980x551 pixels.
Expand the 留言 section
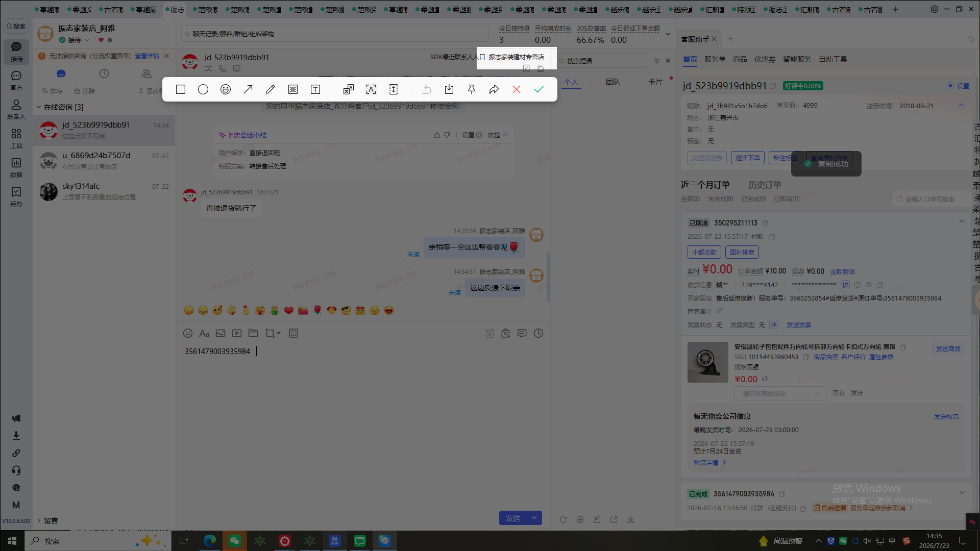(x=39, y=520)
